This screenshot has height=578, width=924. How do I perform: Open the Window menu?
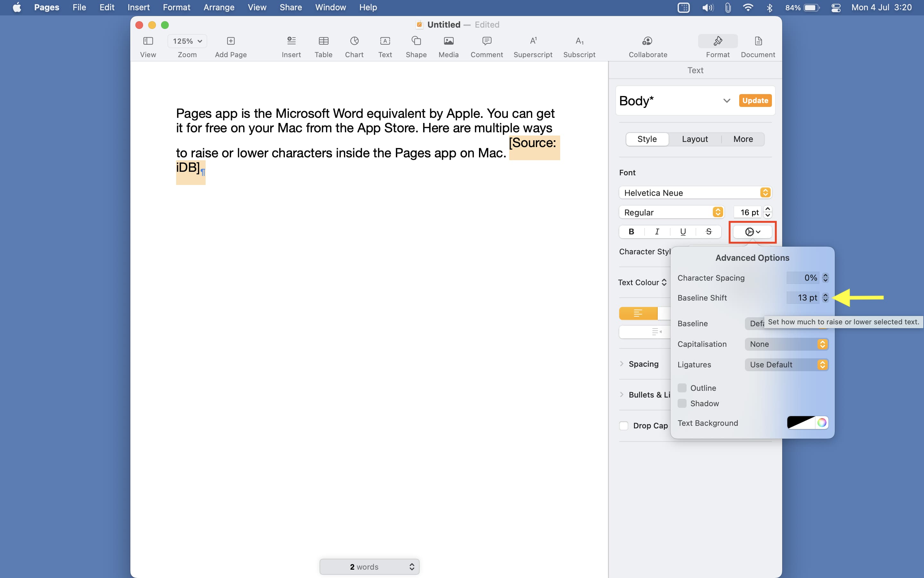pyautogui.click(x=330, y=7)
